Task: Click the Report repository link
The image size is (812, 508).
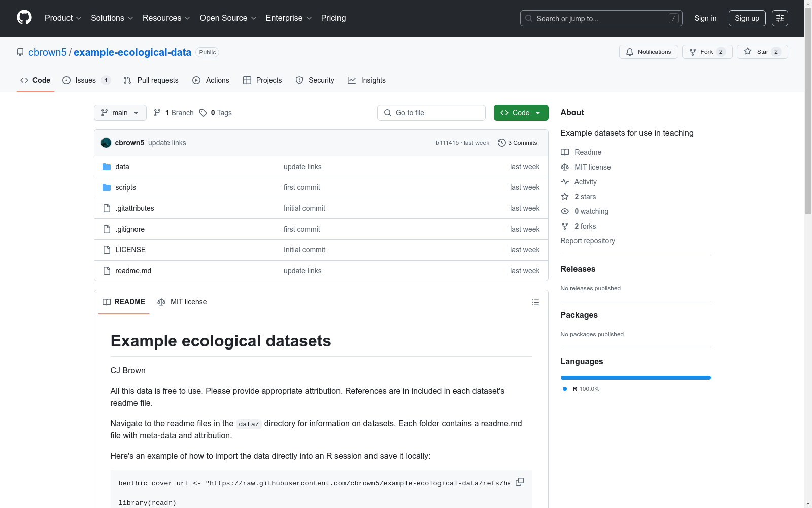Action: 588,241
